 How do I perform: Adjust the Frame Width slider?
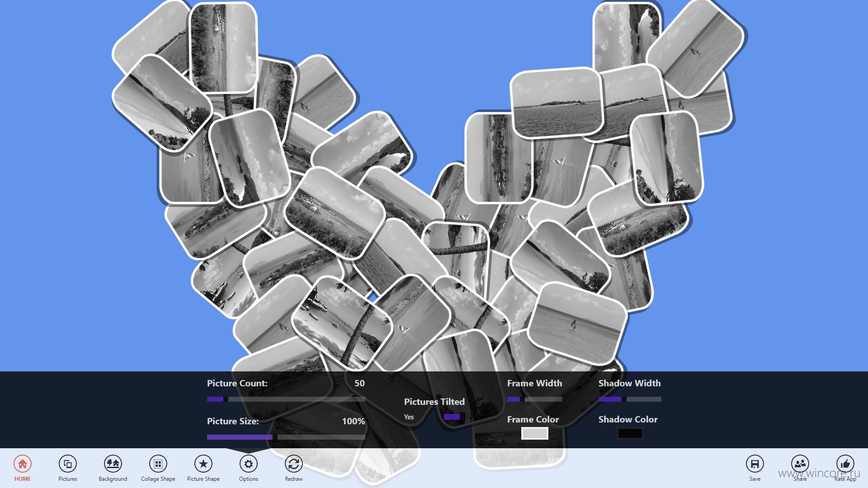click(535, 399)
